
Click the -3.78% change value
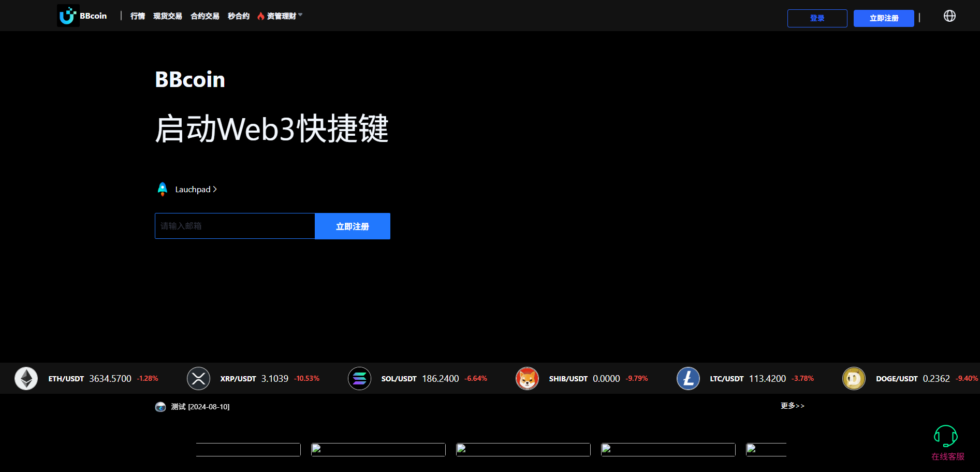(802, 379)
